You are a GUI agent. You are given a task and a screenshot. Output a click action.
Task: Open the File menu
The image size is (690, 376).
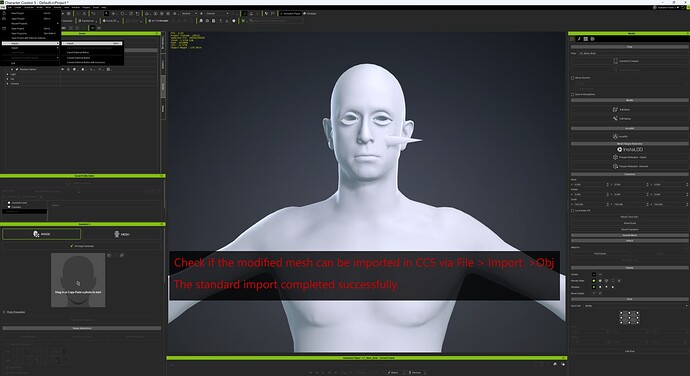point(3,7)
